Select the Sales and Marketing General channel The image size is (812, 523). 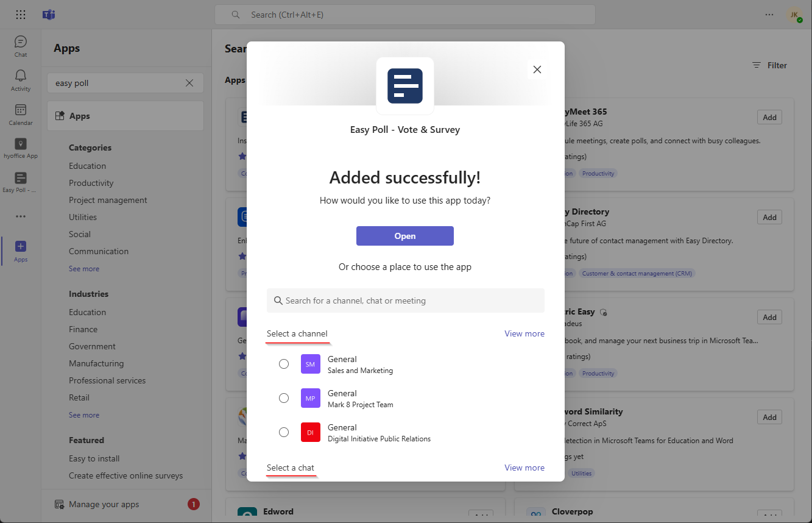coord(284,364)
